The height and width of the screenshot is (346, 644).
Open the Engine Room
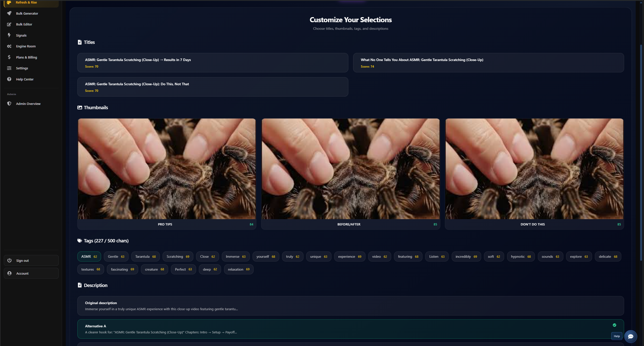[x=25, y=46]
